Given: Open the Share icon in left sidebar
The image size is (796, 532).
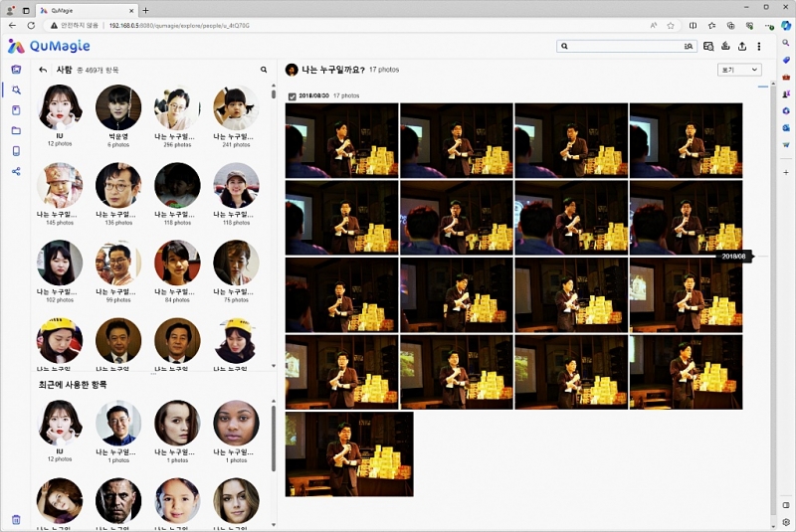Looking at the screenshot, I should tap(16, 171).
